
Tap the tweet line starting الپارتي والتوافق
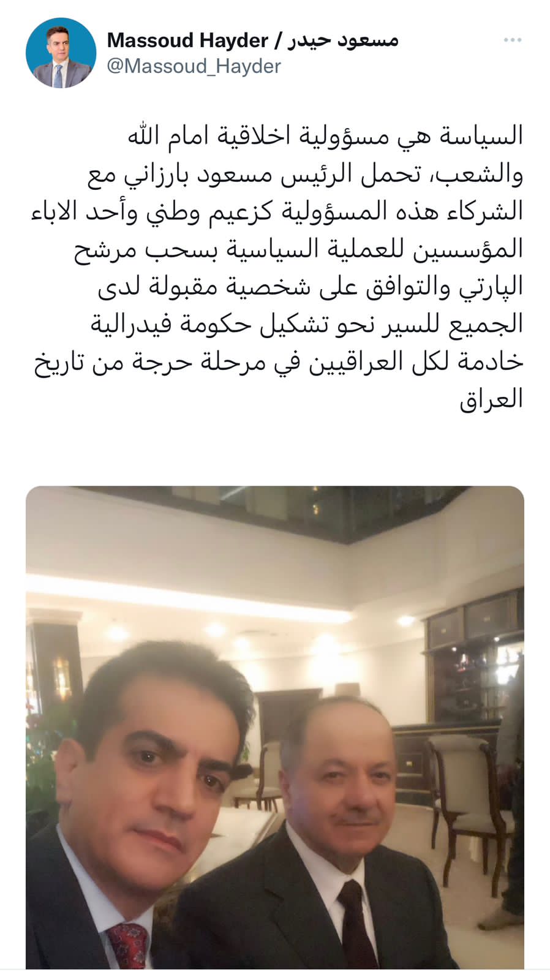click(x=311, y=286)
